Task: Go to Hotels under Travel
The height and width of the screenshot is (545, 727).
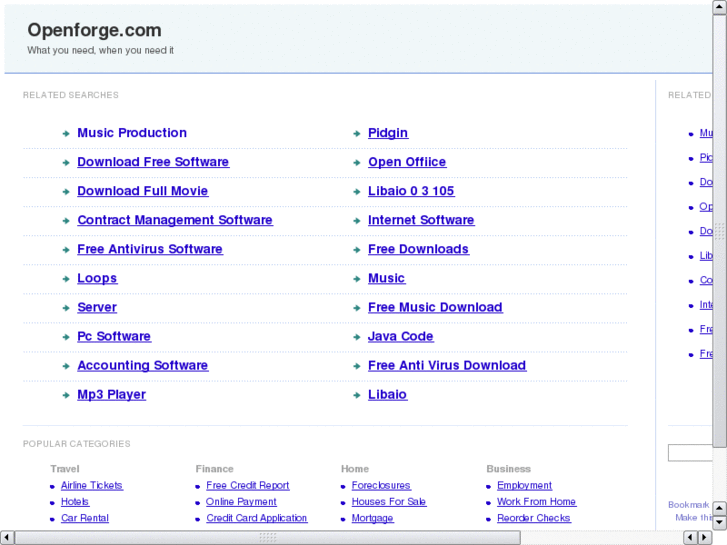Action: pyautogui.click(x=75, y=502)
